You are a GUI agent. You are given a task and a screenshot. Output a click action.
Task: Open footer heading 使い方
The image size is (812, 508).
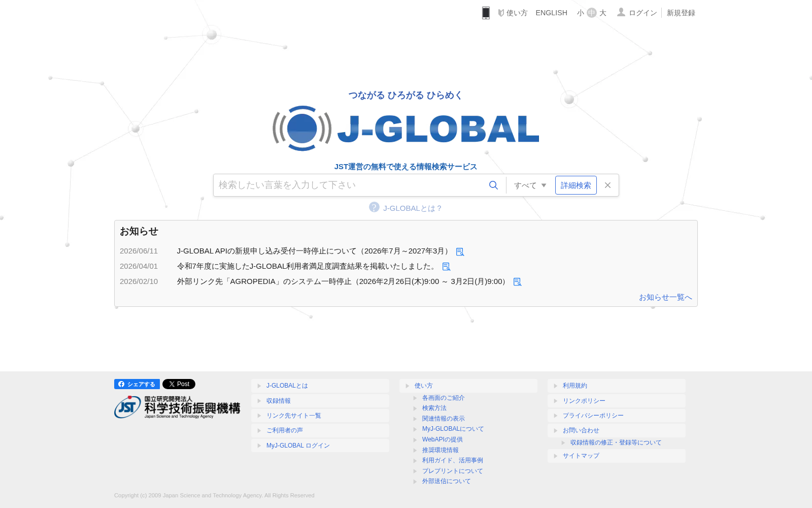tap(468, 386)
